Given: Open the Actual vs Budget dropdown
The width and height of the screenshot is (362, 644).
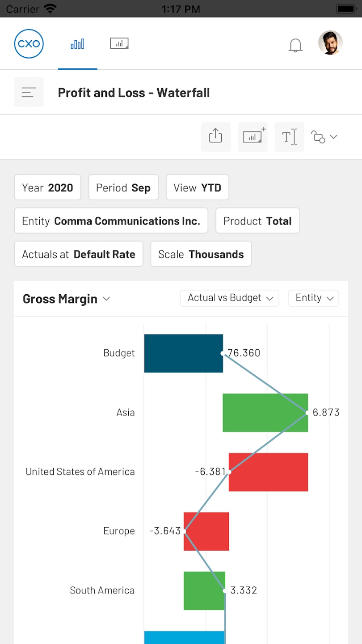Looking at the screenshot, I should click(x=229, y=298).
